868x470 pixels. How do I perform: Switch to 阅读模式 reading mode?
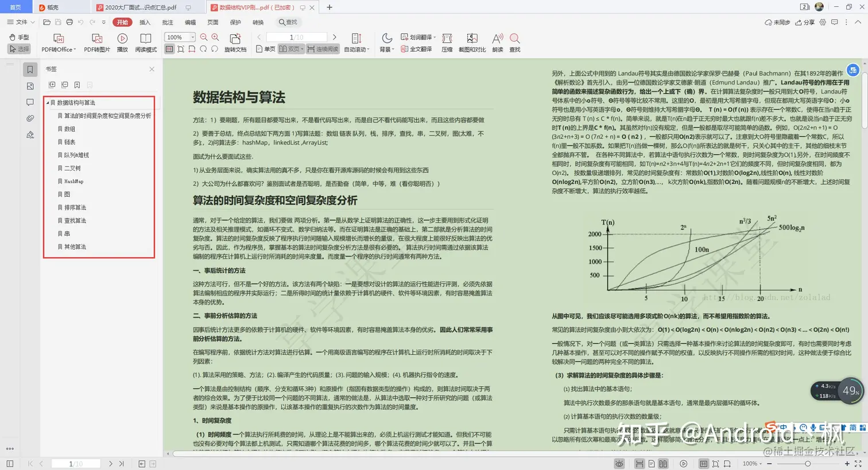146,43
